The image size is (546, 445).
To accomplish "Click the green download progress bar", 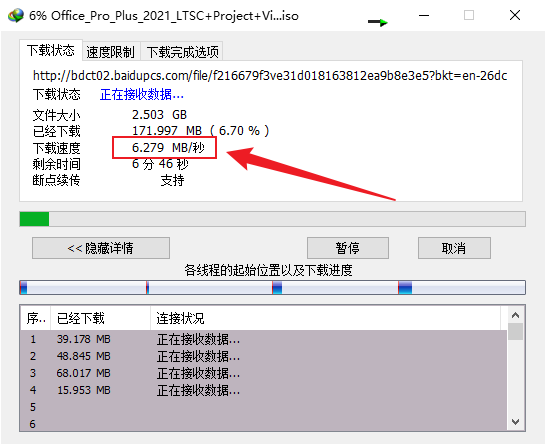I will (34, 219).
